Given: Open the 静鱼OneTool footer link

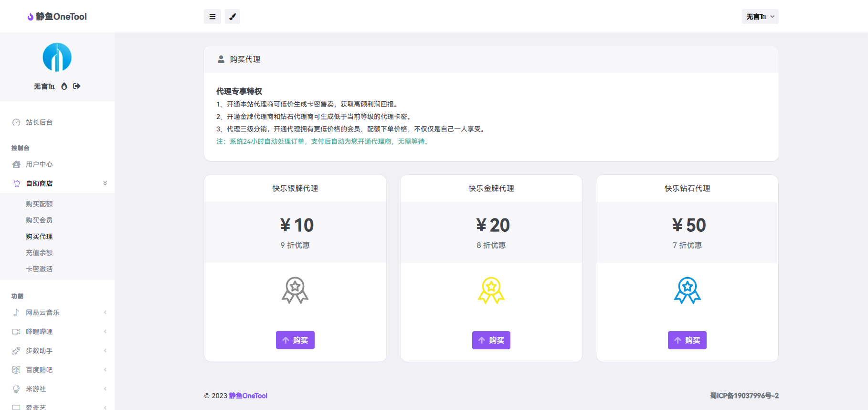Looking at the screenshot, I should coord(248,396).
